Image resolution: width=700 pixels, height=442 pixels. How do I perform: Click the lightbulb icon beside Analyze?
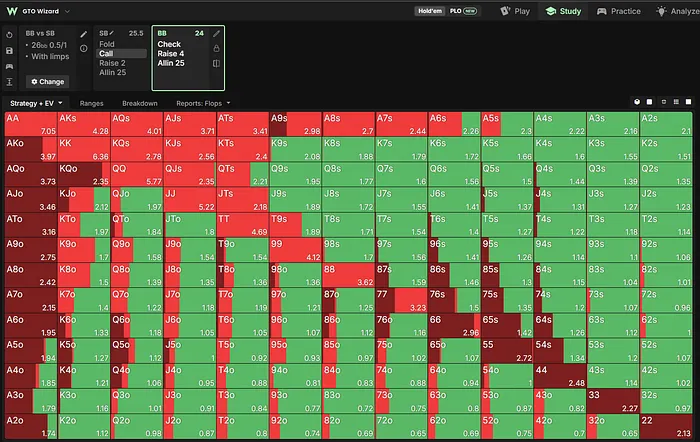tap(661, 11)
